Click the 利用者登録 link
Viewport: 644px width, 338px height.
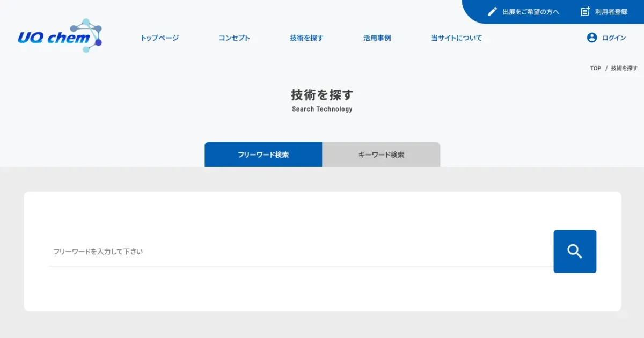pyautogui.click(x=611, y=12)
